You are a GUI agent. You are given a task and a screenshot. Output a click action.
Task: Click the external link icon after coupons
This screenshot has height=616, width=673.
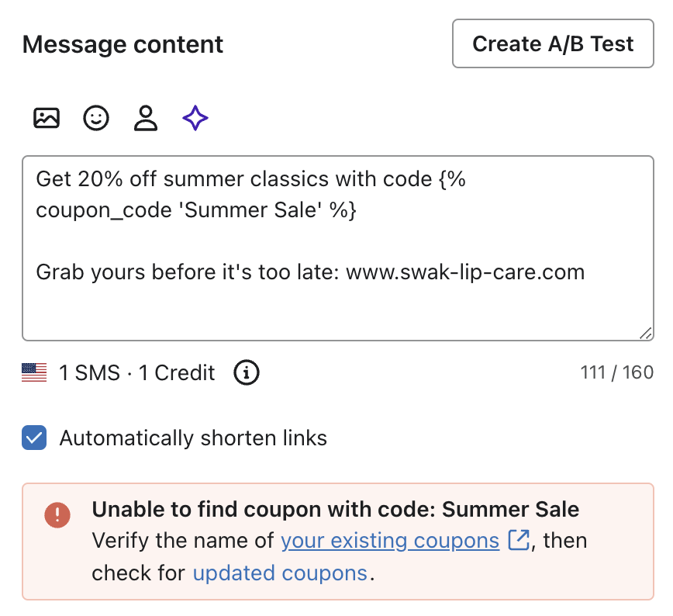point(518,540)
